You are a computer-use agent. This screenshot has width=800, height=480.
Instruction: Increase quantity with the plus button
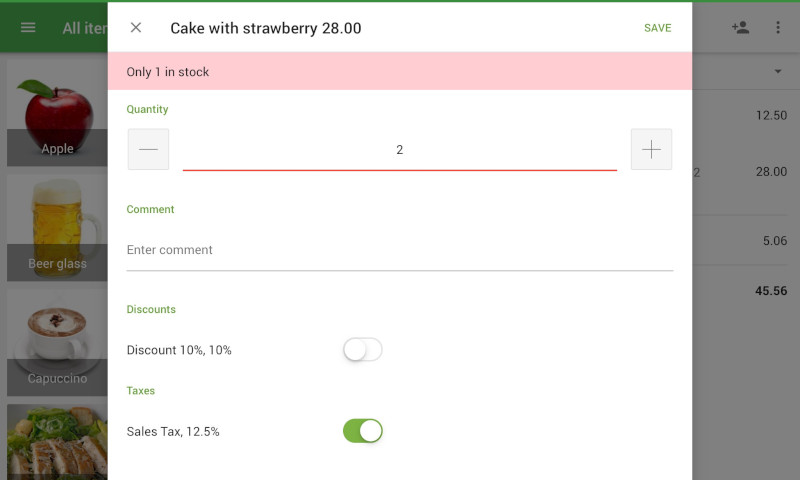click(651, 149)
